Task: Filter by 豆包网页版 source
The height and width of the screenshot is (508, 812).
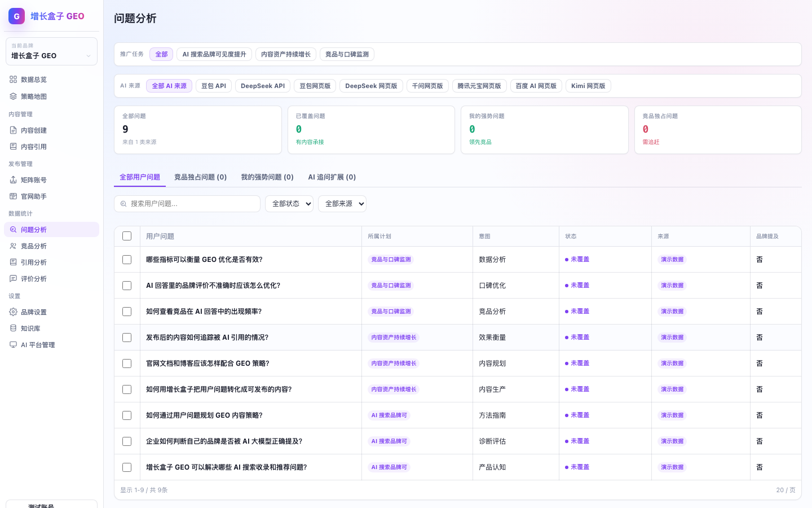Action: click(315, 86)
